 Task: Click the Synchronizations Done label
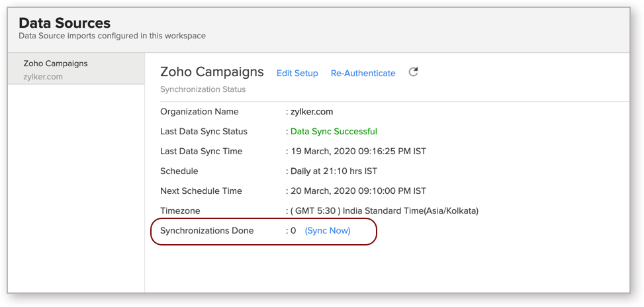pos(211,231)
